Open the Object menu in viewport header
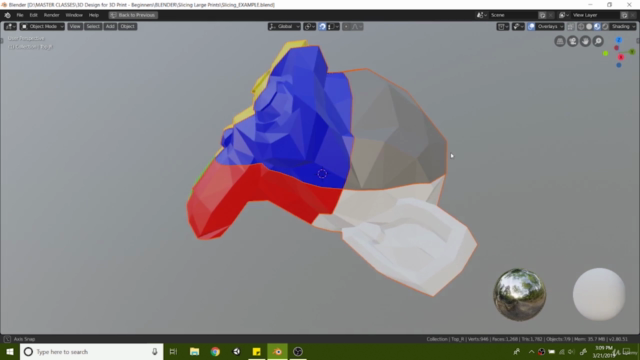The width and height of the screenshot is (640, 360). pyautogui.click(x=127, y=27)
